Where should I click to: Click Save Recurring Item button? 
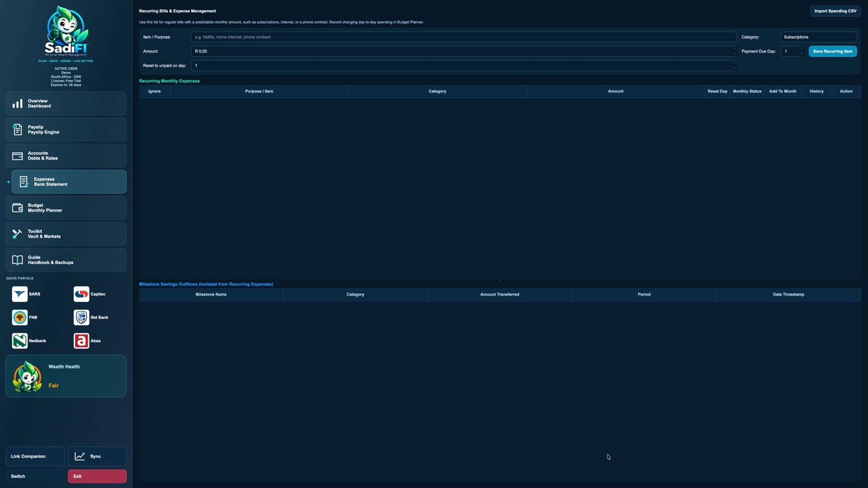833,51
